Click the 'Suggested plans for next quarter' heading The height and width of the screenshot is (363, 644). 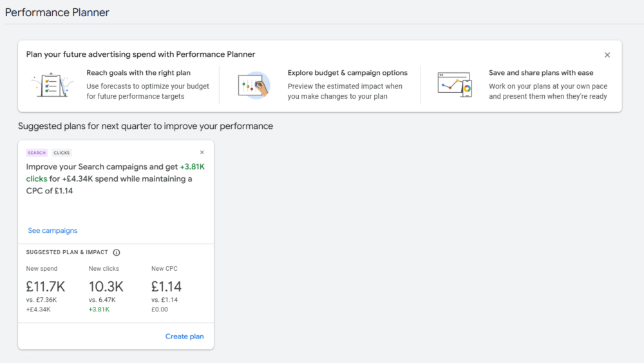[146, 126]
